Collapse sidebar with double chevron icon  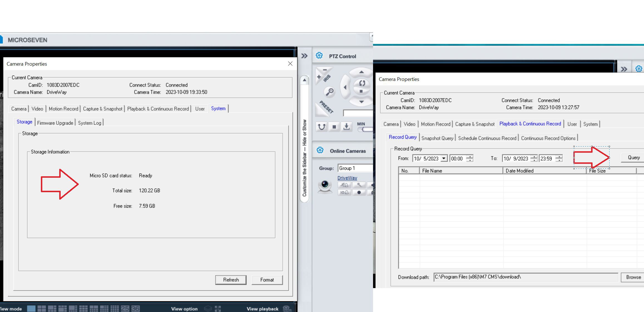(304, 56)
